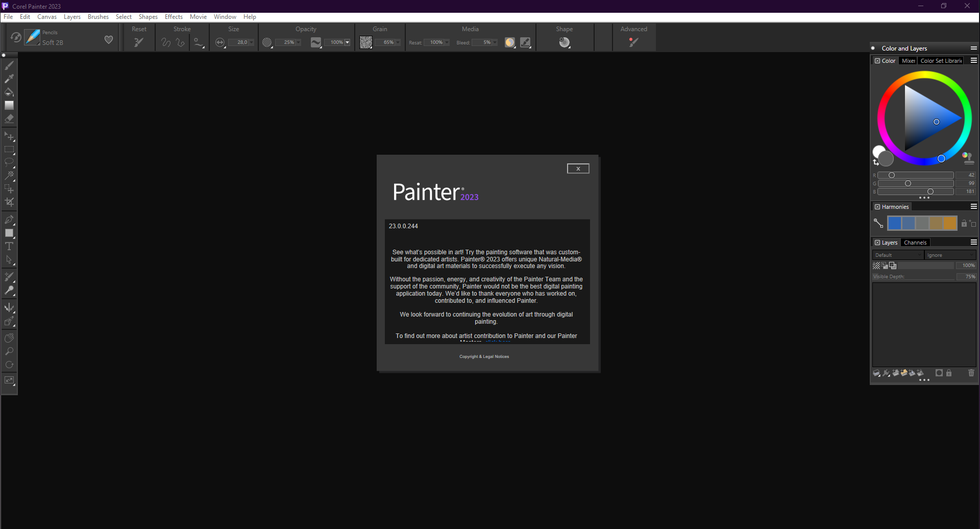Open the Resat 100% dropdown
Image resolution: width=980 pixels, height=529 pixels.
(x=447, y=42)
